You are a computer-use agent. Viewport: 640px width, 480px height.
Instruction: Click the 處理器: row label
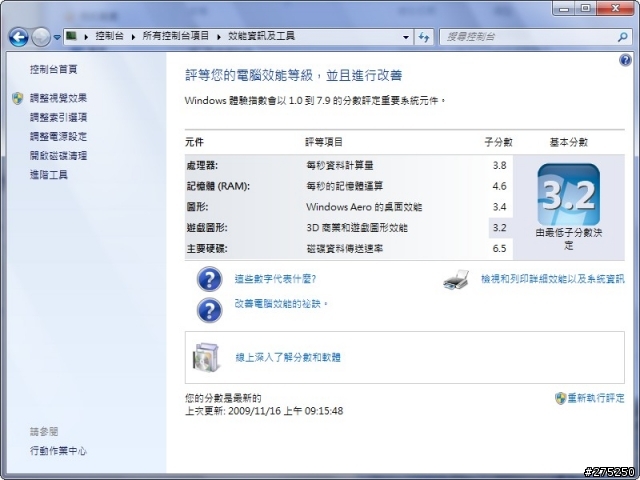point(202,165)
